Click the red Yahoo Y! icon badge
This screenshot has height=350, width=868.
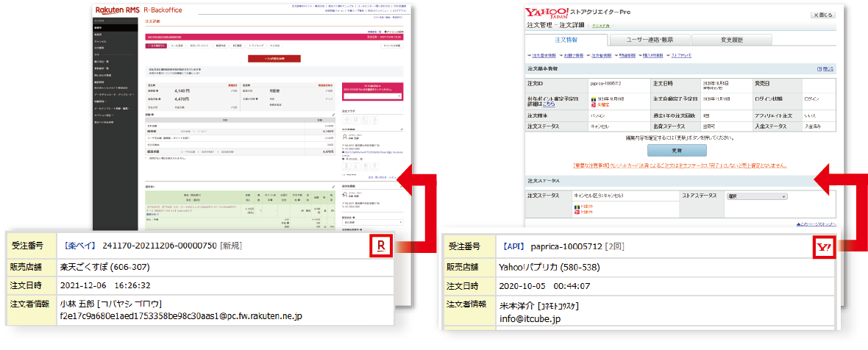pos(823,249)
